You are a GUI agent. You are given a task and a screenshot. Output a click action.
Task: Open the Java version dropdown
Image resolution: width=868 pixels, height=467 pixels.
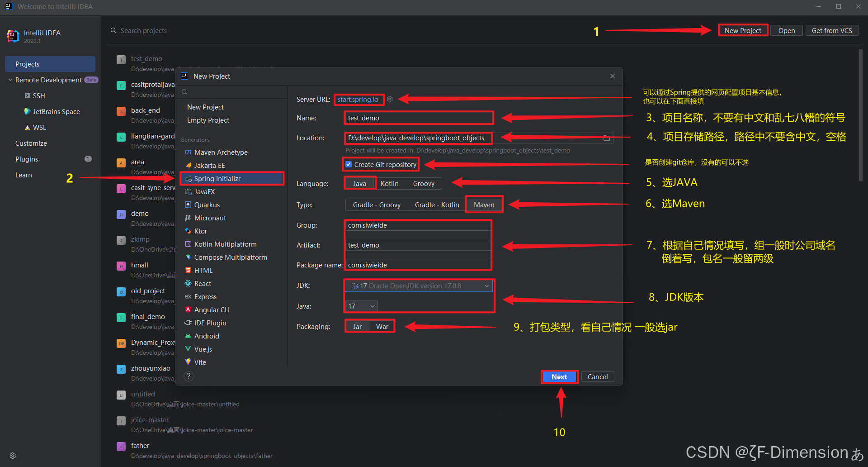(361, 306)
